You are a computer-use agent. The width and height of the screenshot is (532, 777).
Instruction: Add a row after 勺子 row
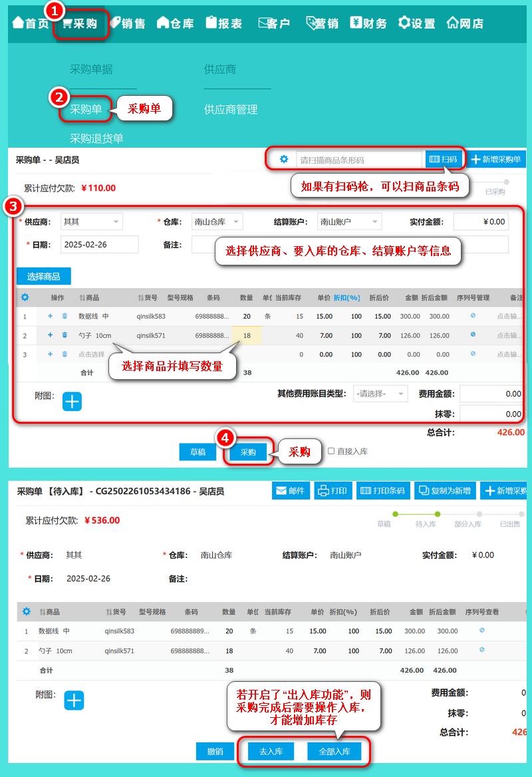pos(50,335)
